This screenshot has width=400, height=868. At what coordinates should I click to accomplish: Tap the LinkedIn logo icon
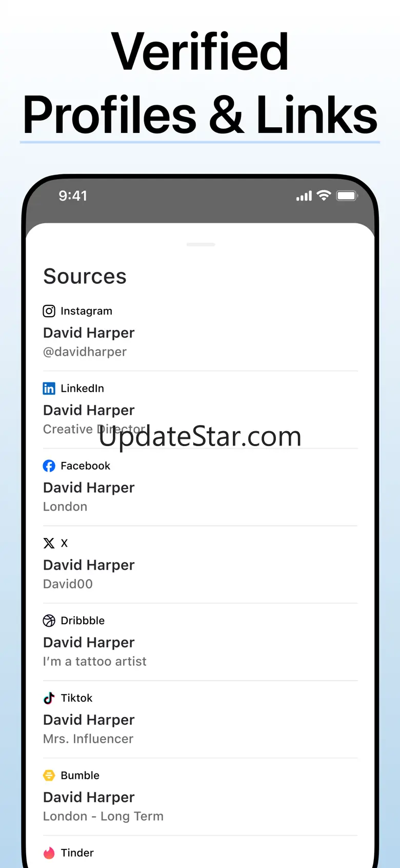[x=49, y=389]
